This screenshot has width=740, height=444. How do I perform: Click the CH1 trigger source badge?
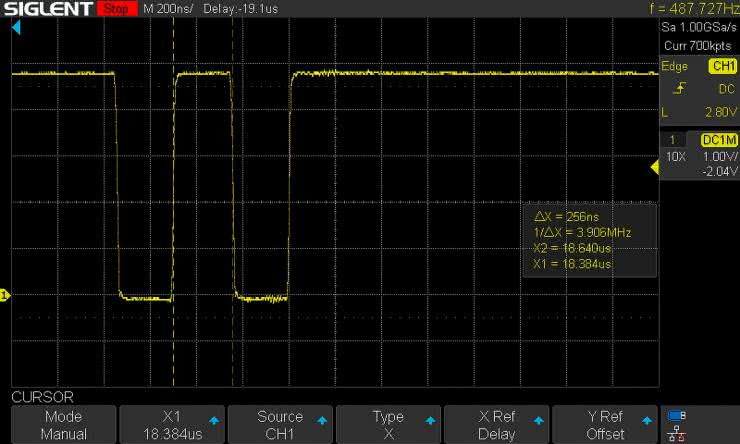[x=720, y=66]
